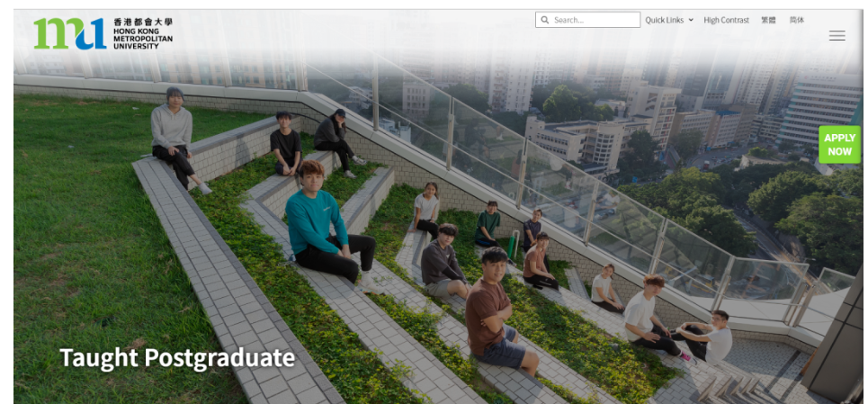This screenshot has width=868, height=404.
Task: Click the green Apply Now button
Action: pos(839,145)
